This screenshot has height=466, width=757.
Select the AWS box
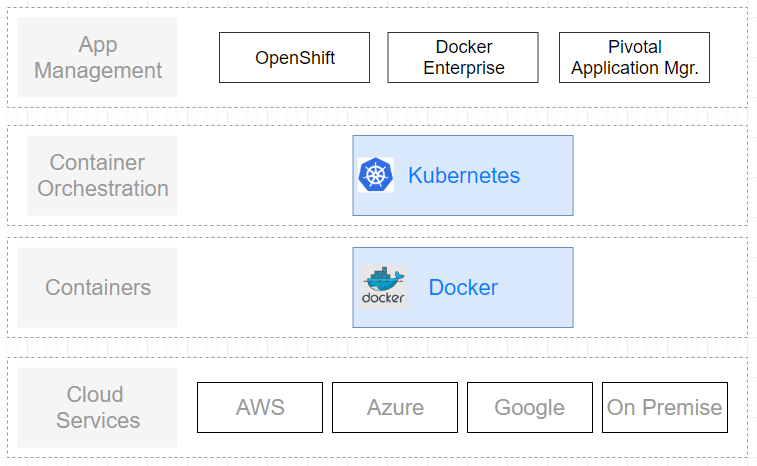(x=260, y=408)
